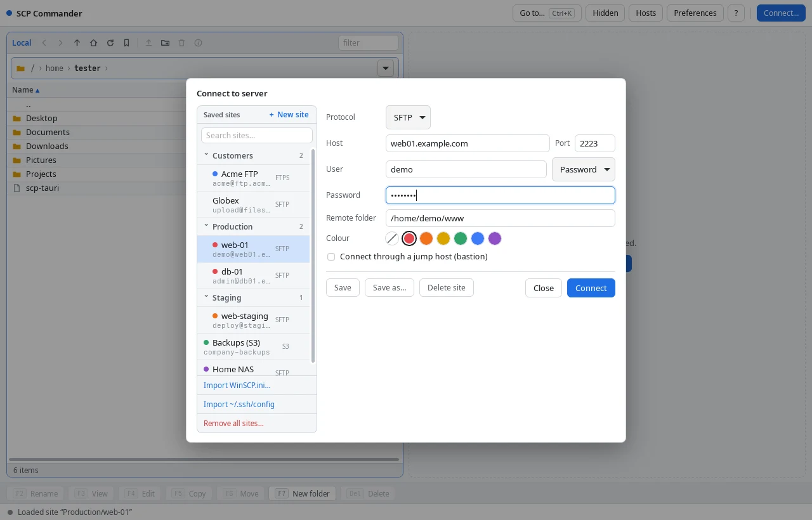This screenshot has width=812, height=520.
Task: Click the blue Connect button in dialog
Action: coord(591,288)
